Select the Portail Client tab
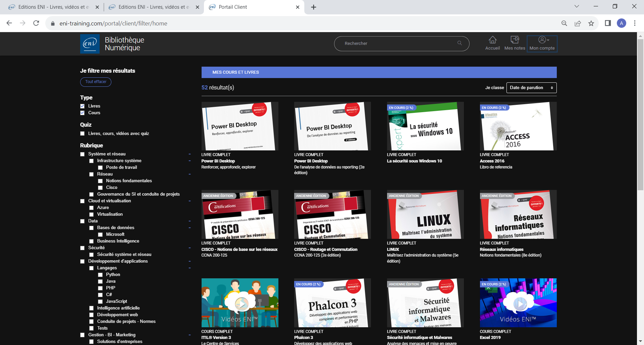Screen dimensions: 644x345 click(254, 7)
